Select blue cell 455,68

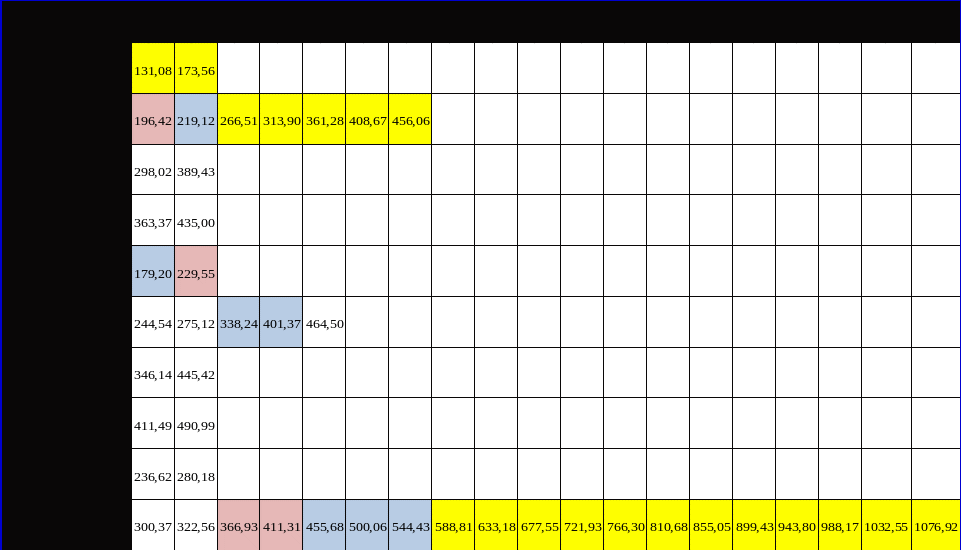pyautogui.click(x=324, y=525)
